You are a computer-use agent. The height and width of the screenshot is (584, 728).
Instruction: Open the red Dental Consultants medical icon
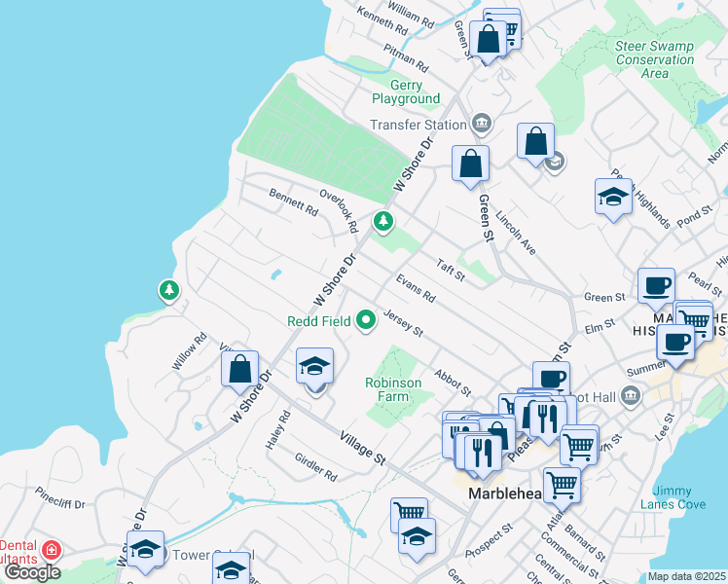coord(52,550)
